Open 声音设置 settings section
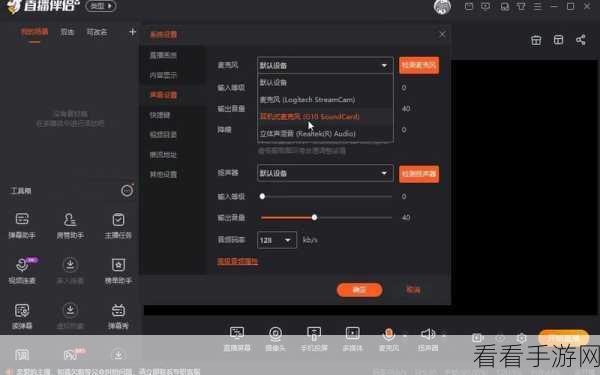The image size is (600, 375). tap(163, 95)
